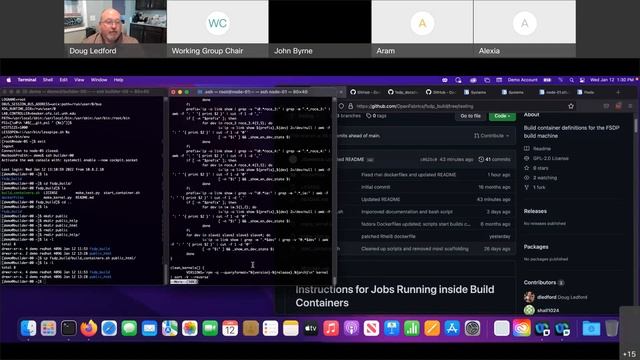640x360 pixels.
Task: Launch Keynote from the dock
Action: (392, 328)
